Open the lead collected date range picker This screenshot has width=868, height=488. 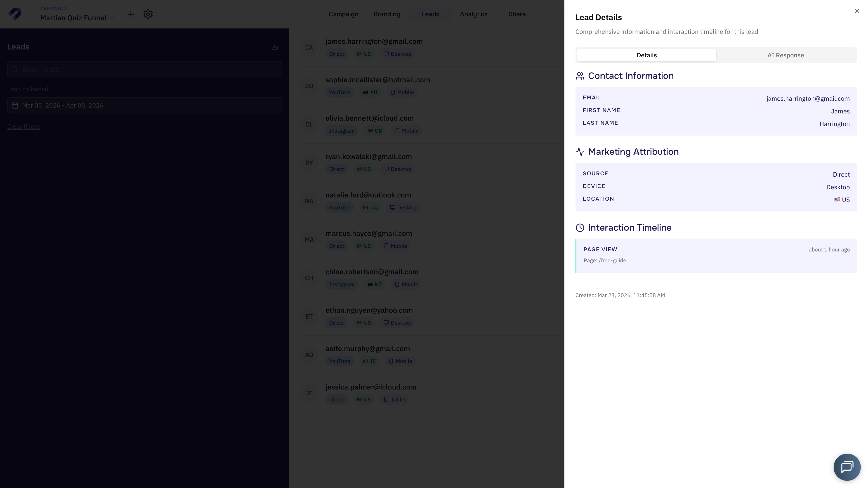point(145,106)
